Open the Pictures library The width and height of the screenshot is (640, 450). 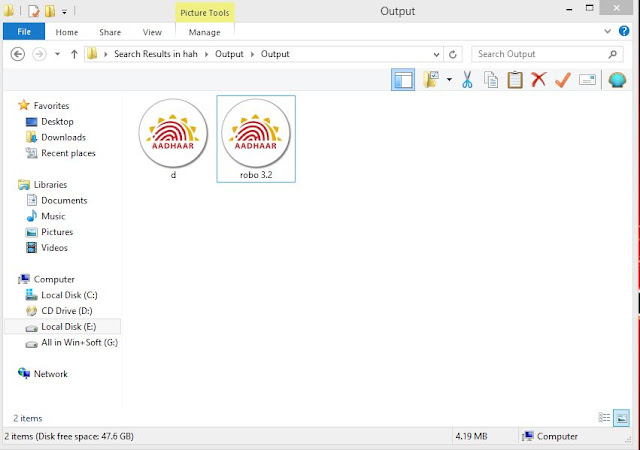57,232
